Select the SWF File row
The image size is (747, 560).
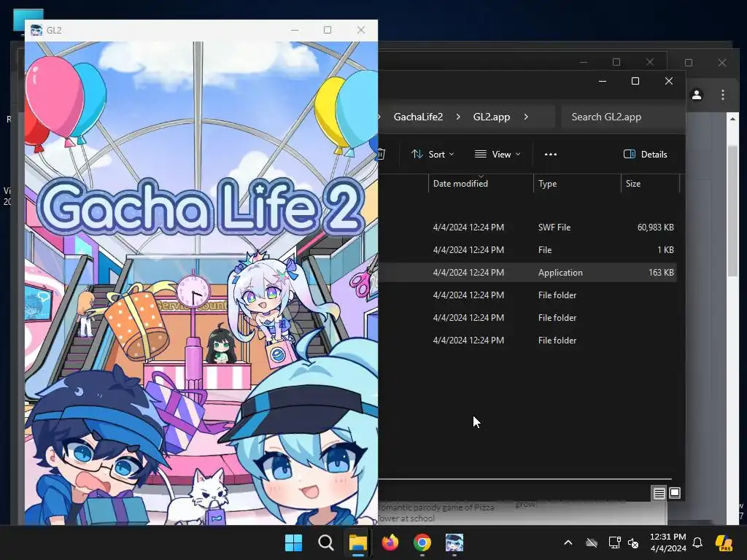pos(527,227)
